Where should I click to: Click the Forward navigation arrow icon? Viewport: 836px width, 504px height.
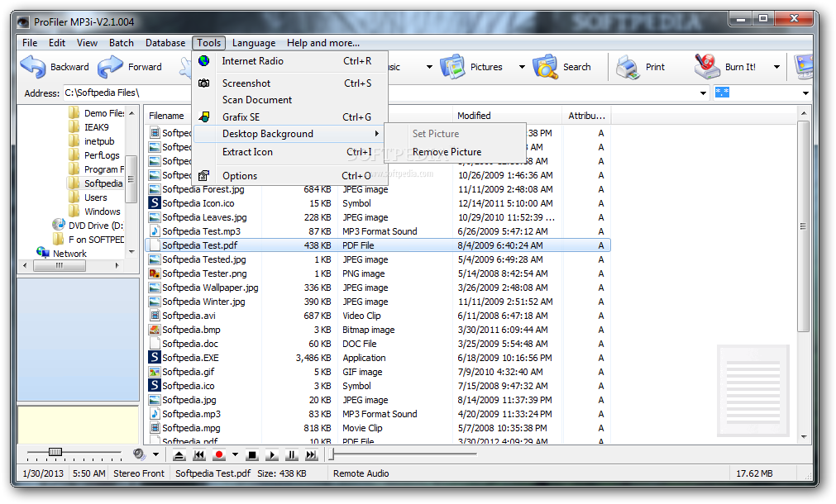click(x=110, y=67)
